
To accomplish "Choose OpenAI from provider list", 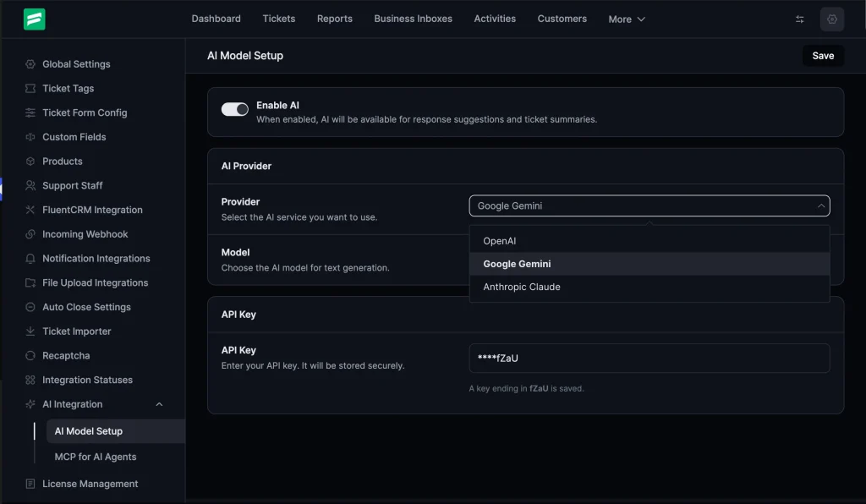I will coord(649,241).
